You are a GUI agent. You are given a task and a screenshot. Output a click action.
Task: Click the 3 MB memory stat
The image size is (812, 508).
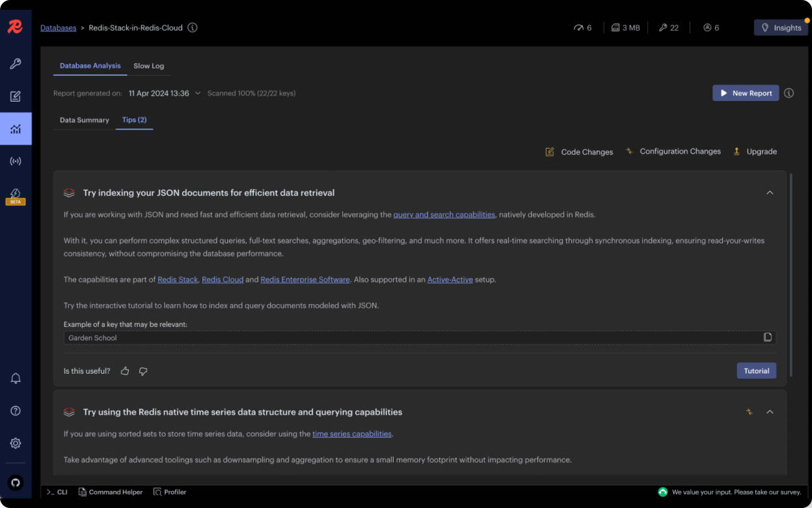click(625, 28)
